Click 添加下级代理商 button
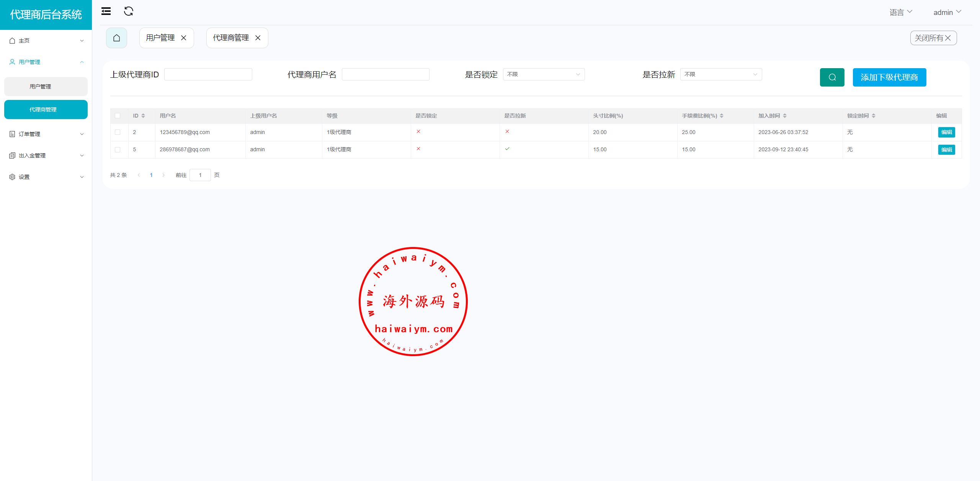The width and height of the screenshot is (980, 481). tap(889, 77)
